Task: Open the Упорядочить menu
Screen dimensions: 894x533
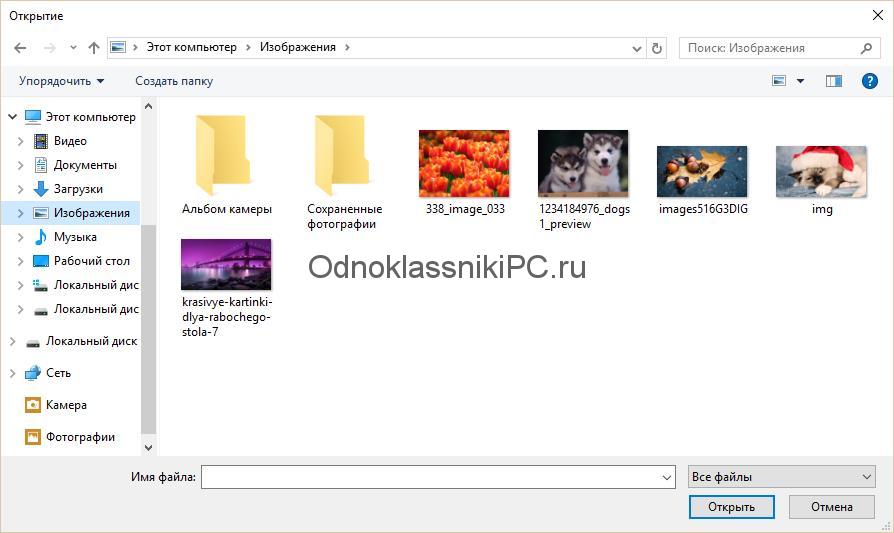Action: pos(61,81)
